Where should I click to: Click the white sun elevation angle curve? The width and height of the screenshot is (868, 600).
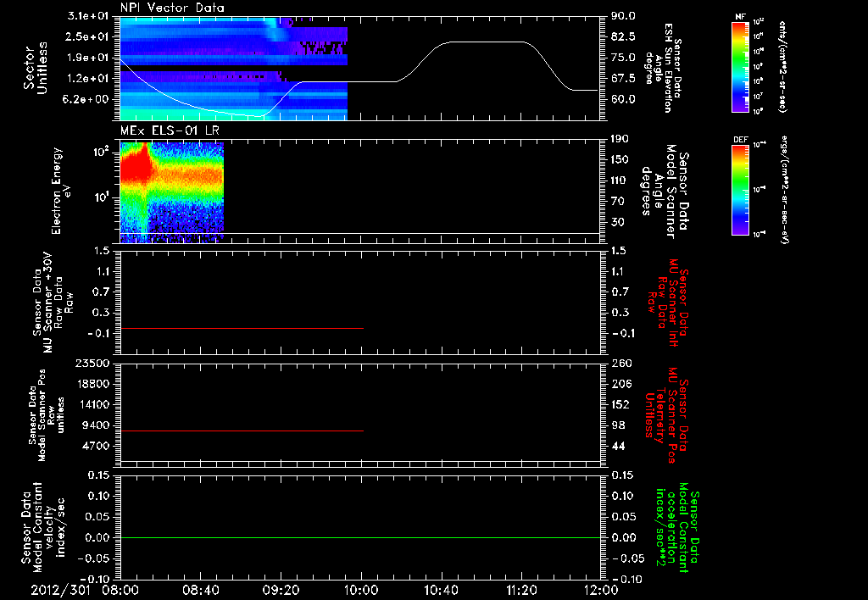point(359,79)
